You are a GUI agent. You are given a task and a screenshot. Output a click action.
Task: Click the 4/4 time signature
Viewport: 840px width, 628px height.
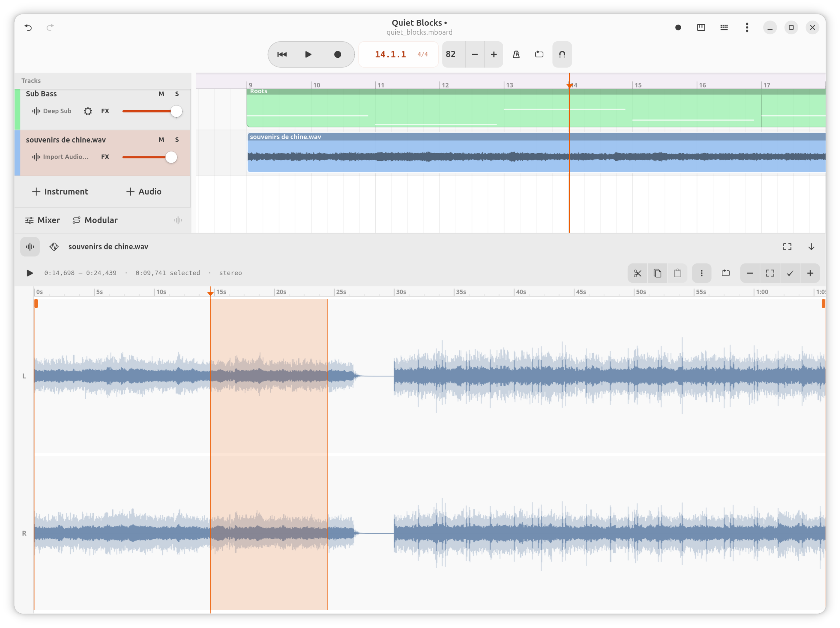click(x=422, y=54)
